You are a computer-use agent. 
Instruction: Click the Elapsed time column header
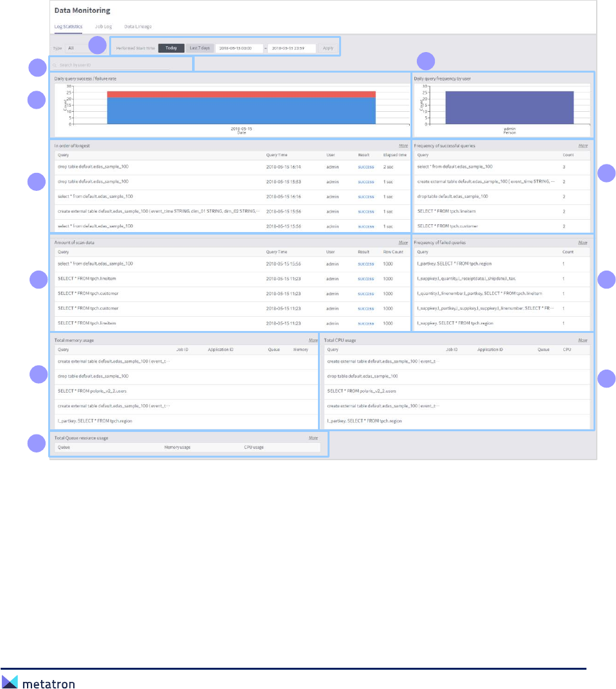click(394, 155)
